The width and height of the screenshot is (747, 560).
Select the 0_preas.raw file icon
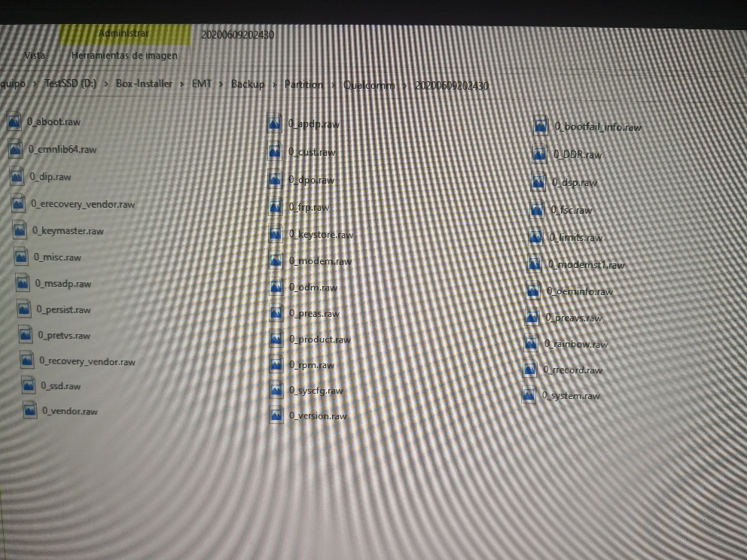point(276,313)
